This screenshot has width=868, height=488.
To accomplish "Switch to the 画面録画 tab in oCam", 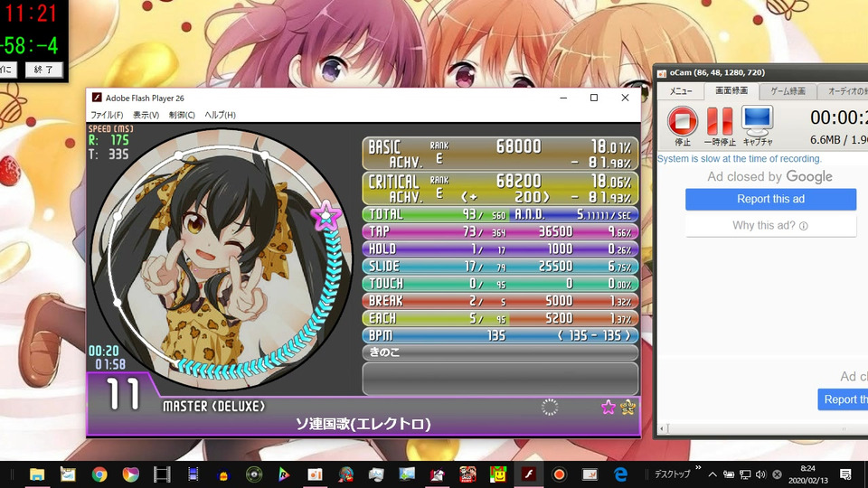I will (731, 90).
